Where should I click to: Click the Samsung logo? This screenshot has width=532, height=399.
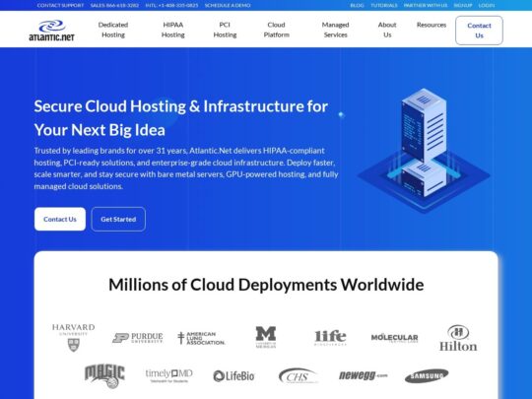coord(427,376)
